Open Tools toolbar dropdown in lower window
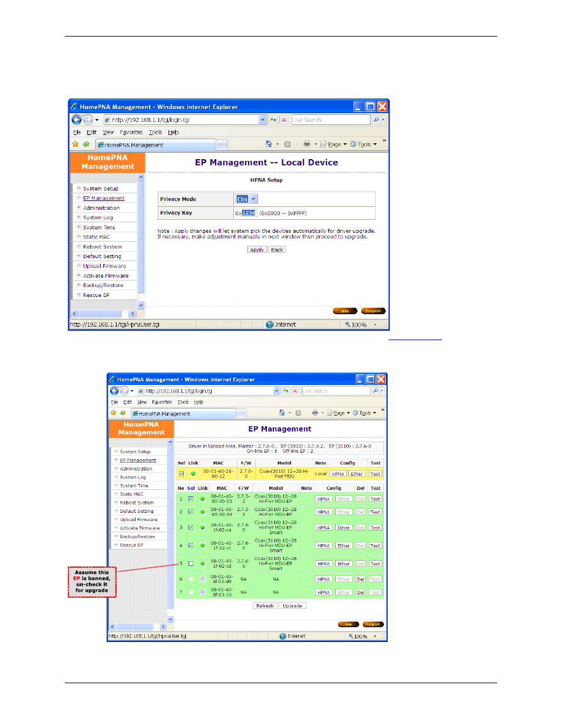 375,413
